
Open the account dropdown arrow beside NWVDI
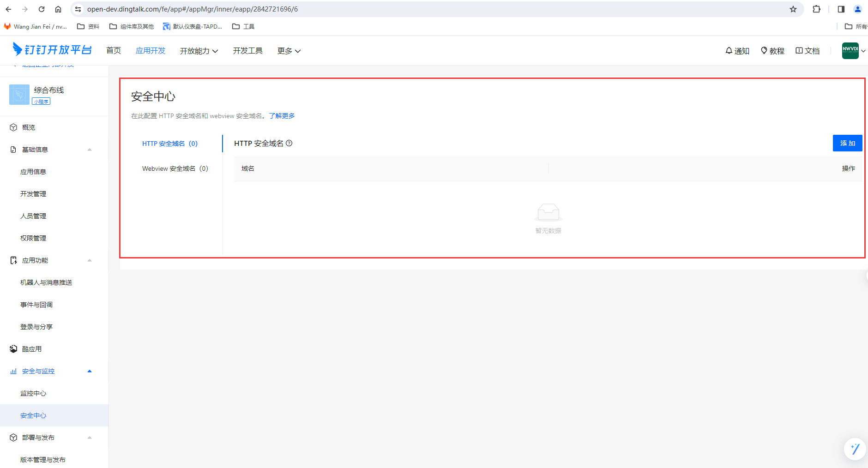(x=863, y=51)
